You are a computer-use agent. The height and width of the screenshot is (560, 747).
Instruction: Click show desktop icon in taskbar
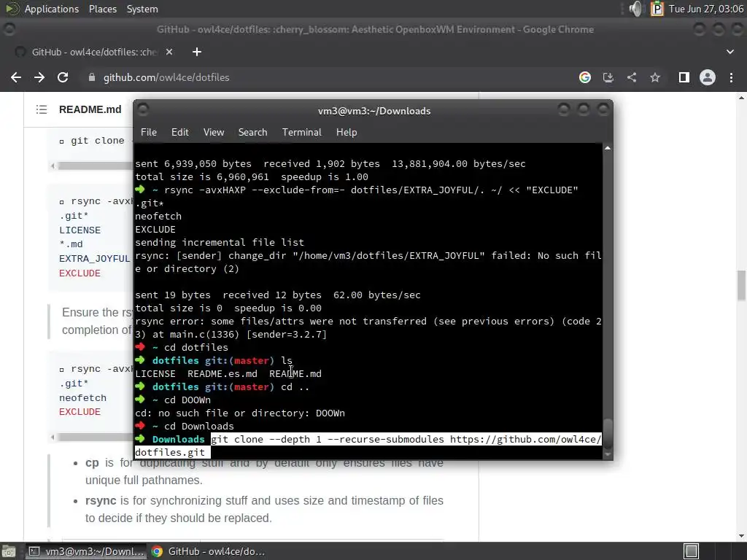9,551
